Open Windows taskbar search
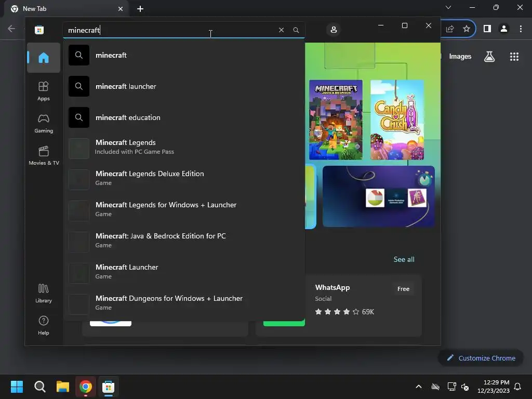This screenshot has width=532, height=399. tap(39, 387)
